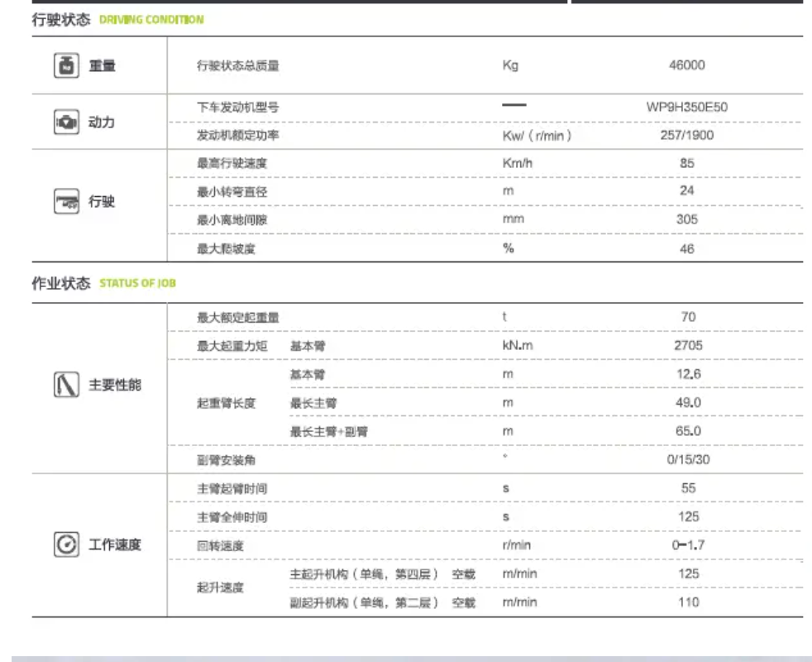This screenshot has height=662, width=812.
Task: Click the 主起升机构 sub-row label
Action: [x=364, y=574]
